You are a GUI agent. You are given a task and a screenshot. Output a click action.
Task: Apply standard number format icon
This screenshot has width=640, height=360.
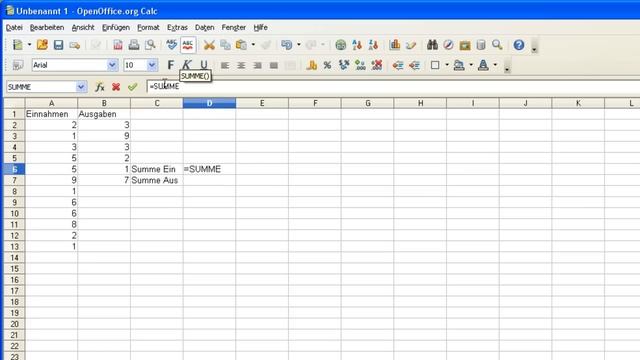click(x=344, y=65)
